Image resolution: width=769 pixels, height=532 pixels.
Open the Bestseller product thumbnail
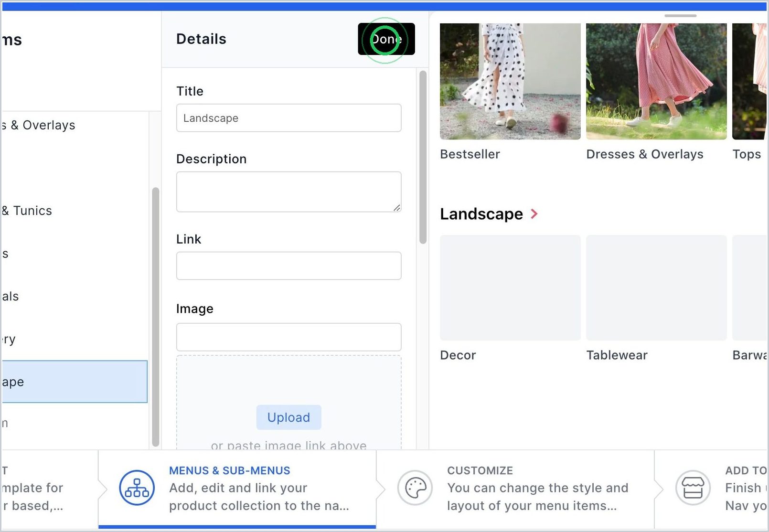coord(510,81)
